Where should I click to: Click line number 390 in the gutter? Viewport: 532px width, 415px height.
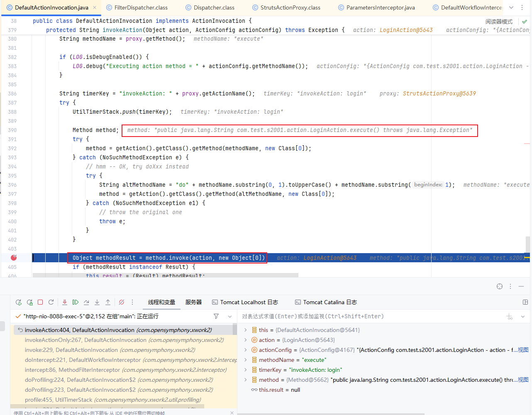12,130
